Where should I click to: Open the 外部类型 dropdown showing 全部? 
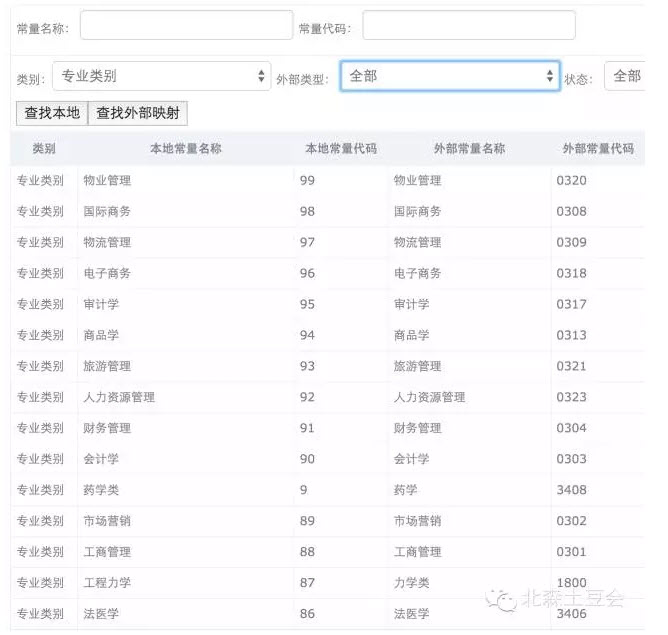(450, 76)
